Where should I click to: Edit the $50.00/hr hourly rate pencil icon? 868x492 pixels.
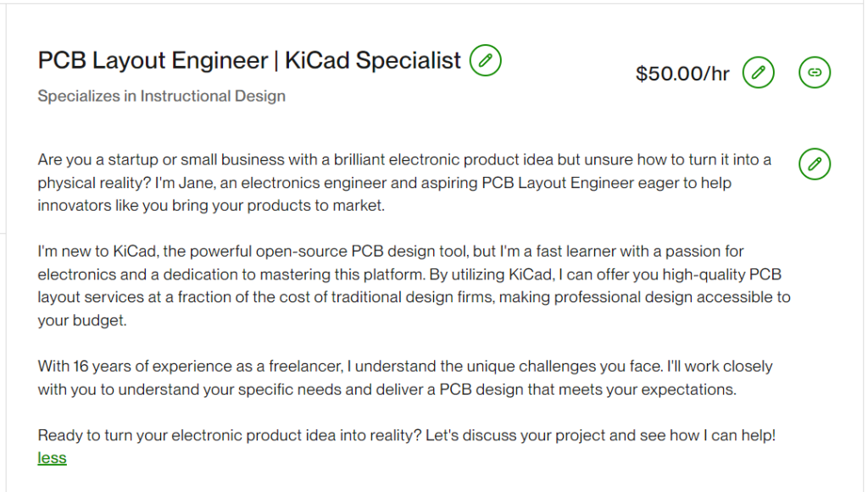tap(759, 73)
